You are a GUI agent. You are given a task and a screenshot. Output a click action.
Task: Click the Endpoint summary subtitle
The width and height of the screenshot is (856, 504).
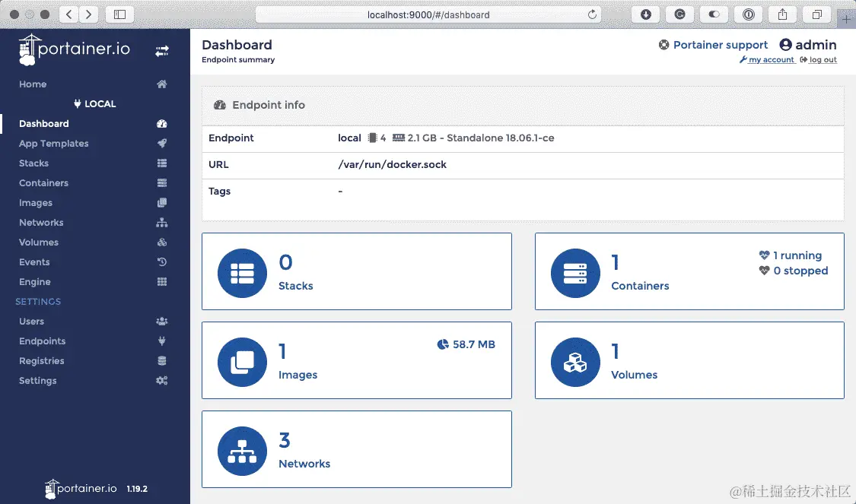(238, 60)
